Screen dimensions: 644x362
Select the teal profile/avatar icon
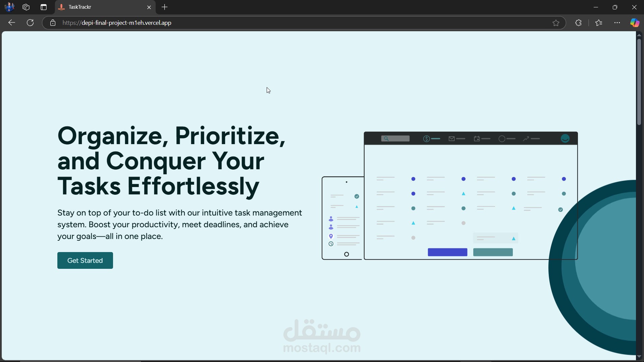pos(565,138)
